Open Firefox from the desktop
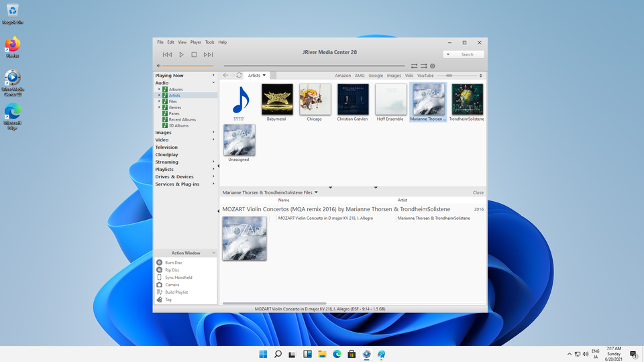 [12, 45]
